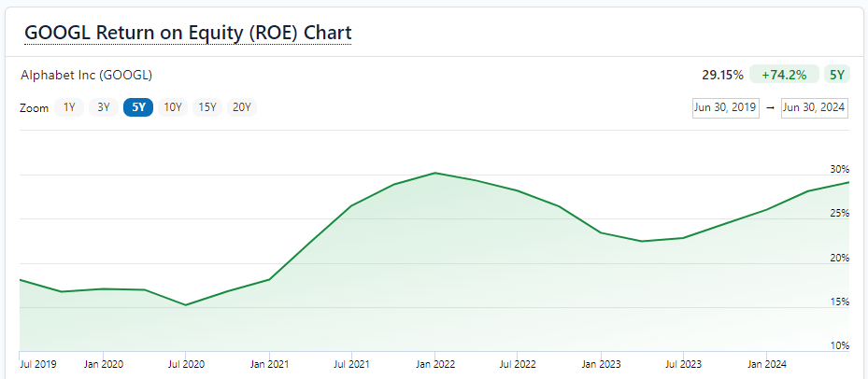Select the 20Y zoom range
This screenshot has width=868, height=379.
pos(242,107)
